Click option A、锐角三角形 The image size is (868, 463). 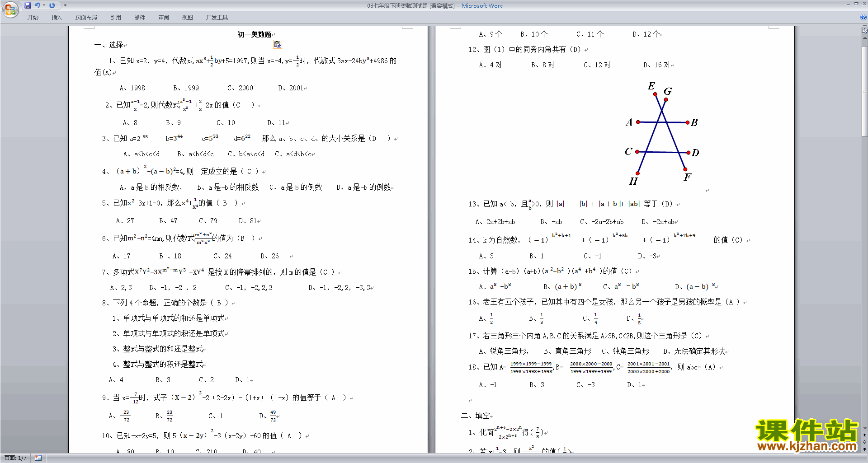pos(504,351)
